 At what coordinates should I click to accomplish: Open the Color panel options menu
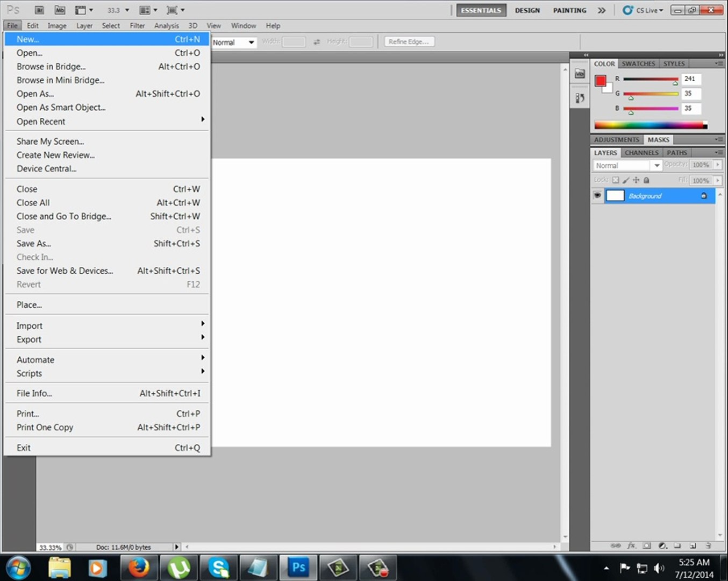(719, 63)
